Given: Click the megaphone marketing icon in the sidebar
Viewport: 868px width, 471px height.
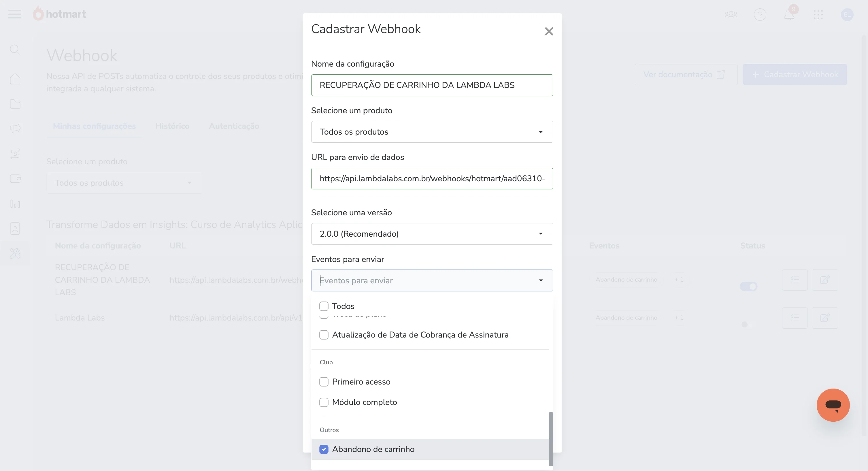Looking at the screenshot, I should [15, 128].
